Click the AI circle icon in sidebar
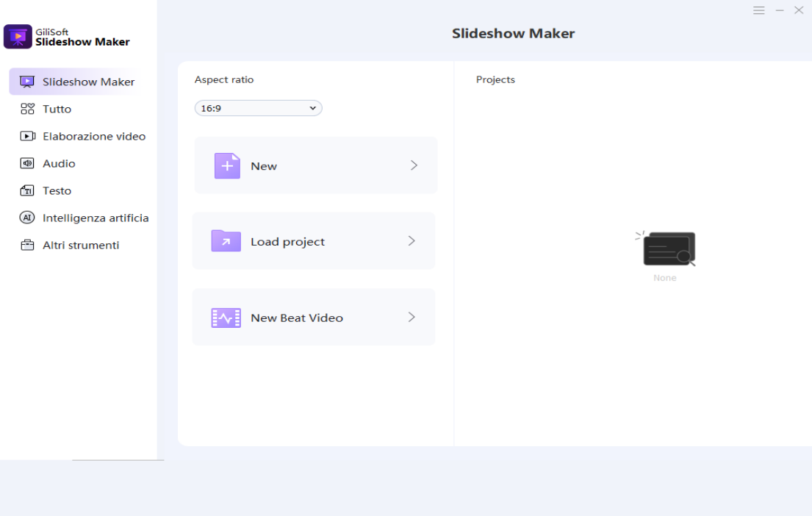Image resolution: width=812 pixels, height=516 pixels. tap(27, 218)
